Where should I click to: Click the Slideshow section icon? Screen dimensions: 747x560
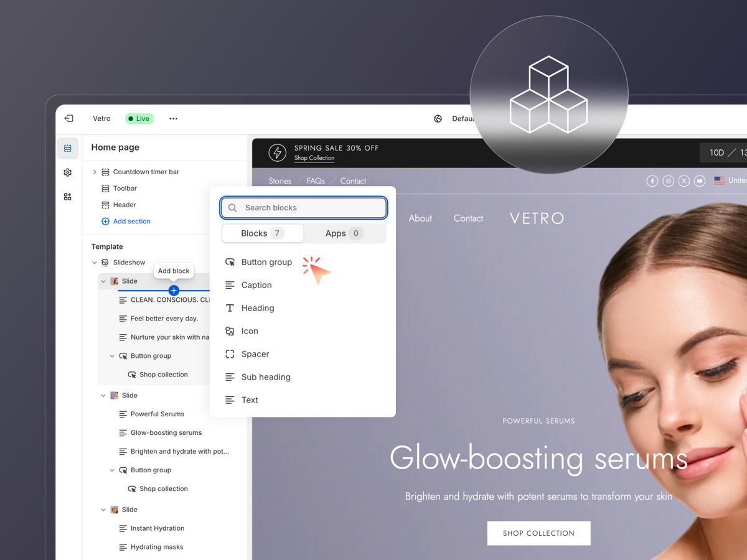click(x=105, y=263)
